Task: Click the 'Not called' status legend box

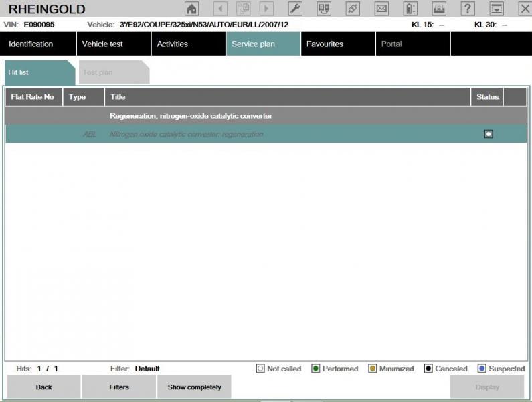Action: click(261, 368)
